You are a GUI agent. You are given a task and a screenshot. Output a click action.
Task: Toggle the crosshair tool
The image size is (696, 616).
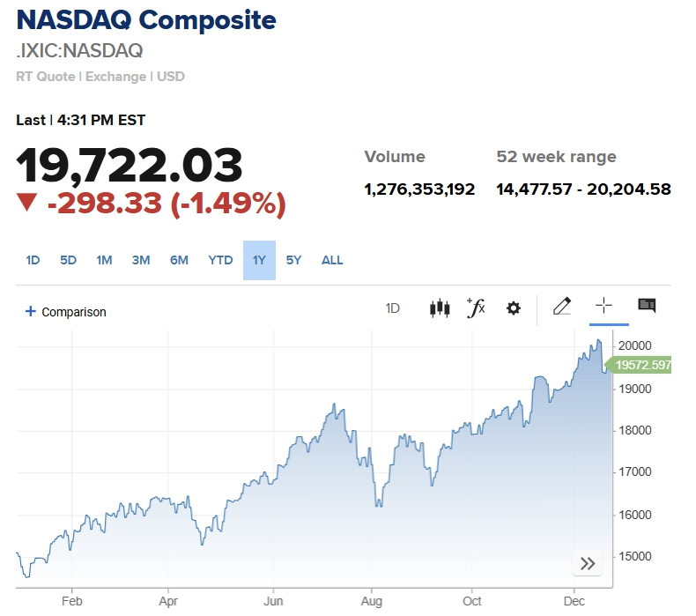(603, 306)
